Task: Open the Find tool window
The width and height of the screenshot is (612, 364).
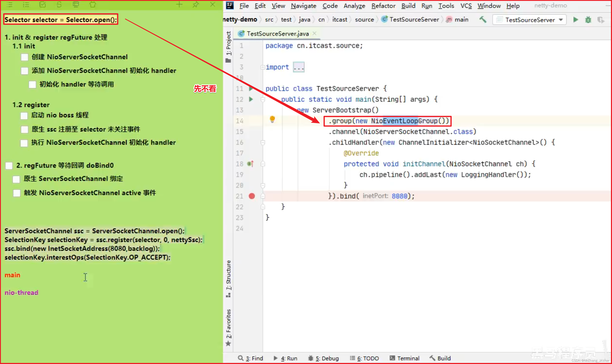Action: tap(251, 358)
